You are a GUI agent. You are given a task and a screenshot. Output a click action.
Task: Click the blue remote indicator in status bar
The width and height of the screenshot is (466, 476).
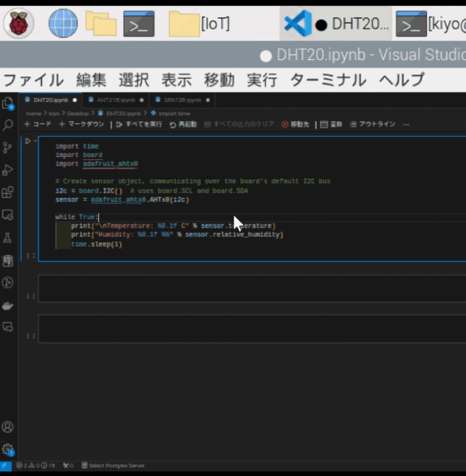coord(5,465)
